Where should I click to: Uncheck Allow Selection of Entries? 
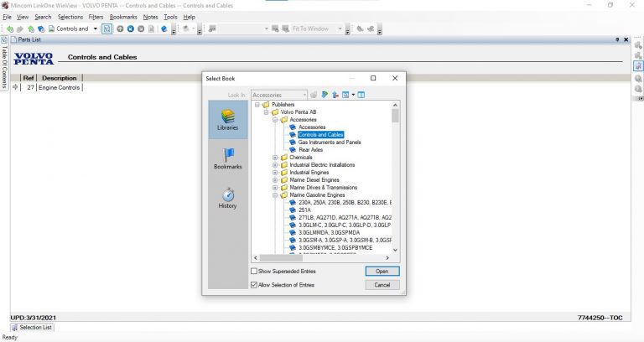[255, 285]
